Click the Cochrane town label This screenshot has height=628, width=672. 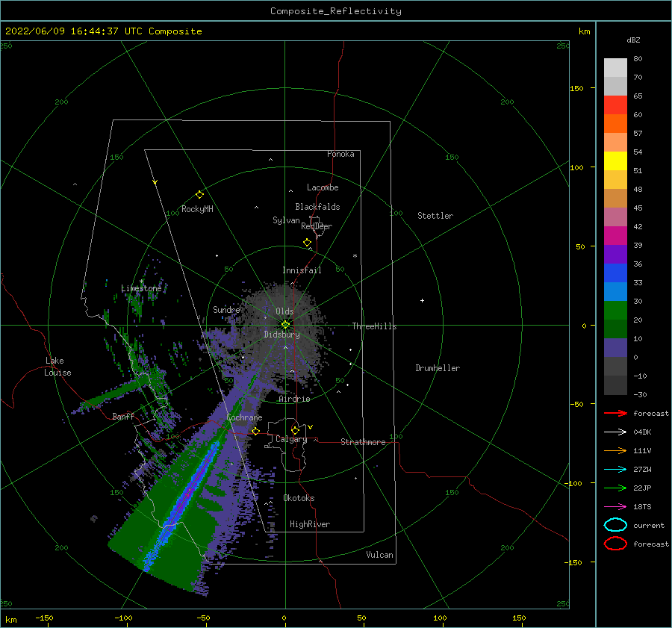tap(244, 417)
